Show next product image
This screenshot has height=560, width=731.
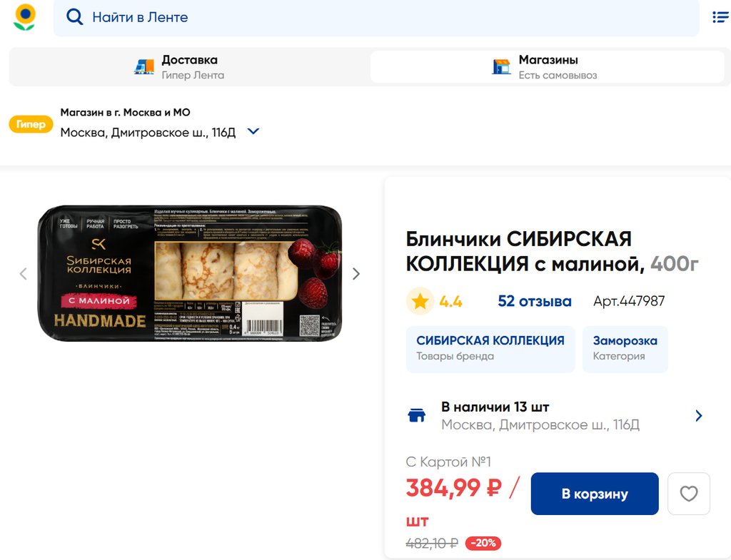[x=356, y=273]
